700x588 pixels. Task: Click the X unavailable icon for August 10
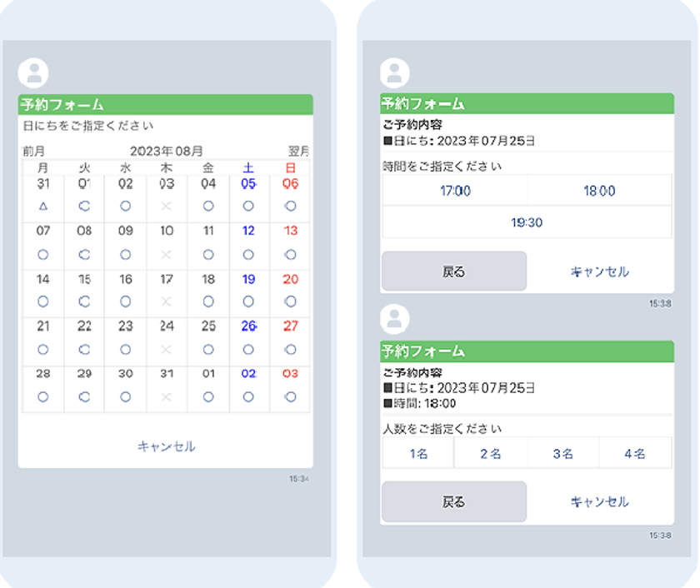[167, 254]
